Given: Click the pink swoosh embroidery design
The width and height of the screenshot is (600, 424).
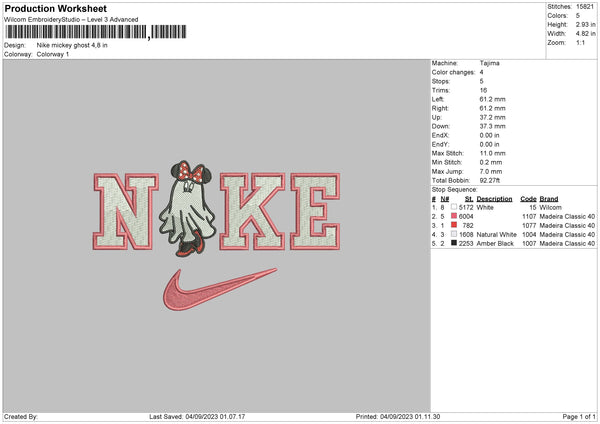Looking at the screenshot, I should pos(219,289).
